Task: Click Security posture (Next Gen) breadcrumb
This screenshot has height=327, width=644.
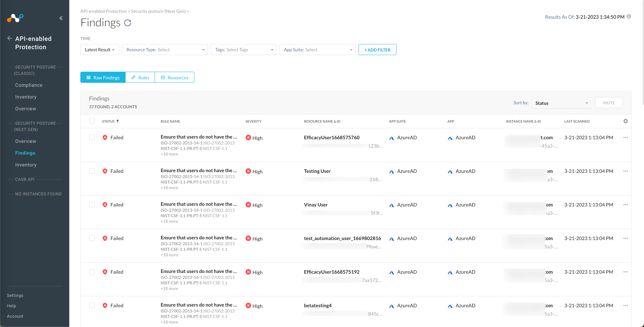Action: (158, 11)
